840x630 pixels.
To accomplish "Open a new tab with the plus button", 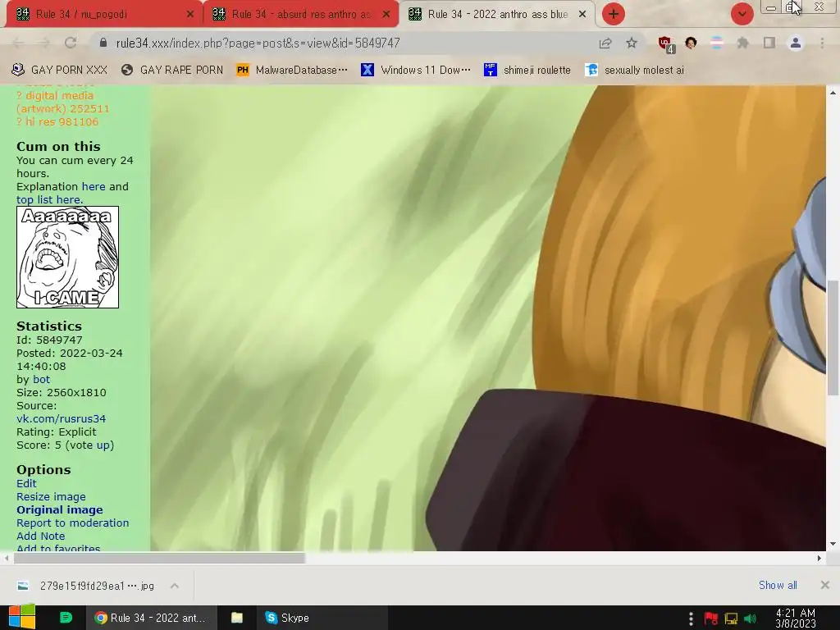I will (x=614, y=14).
